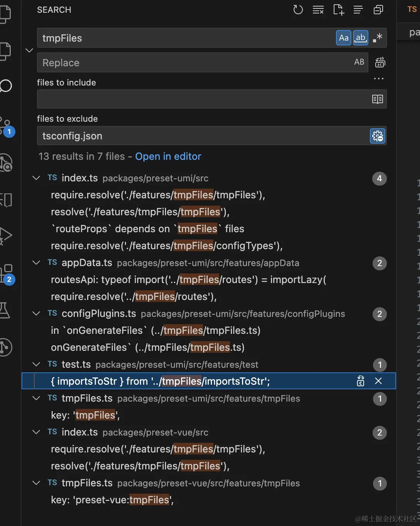Image resolution: width=420 pixels, height=526 pixels.
Task: Toggle Match Case option
Action: pyautogui.click(x=343, y=38)
